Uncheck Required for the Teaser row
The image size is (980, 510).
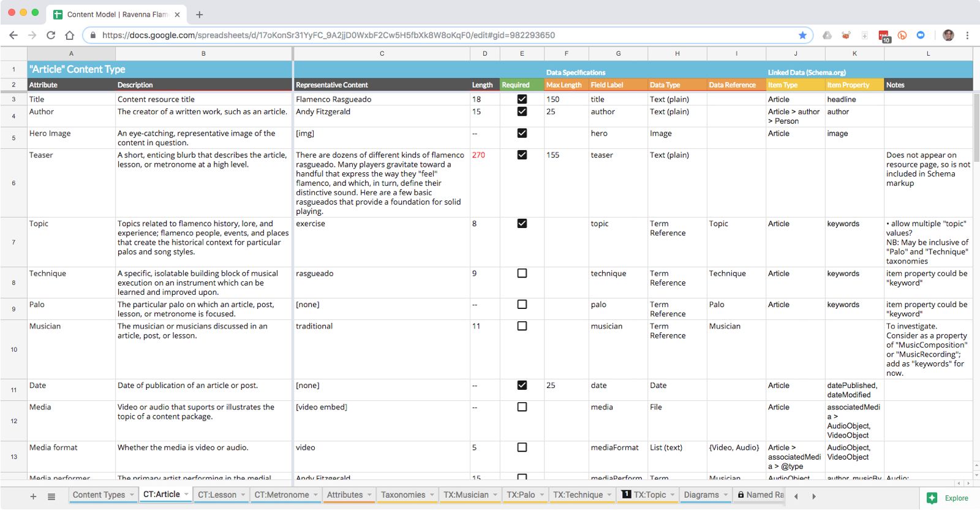click(522, 155)
